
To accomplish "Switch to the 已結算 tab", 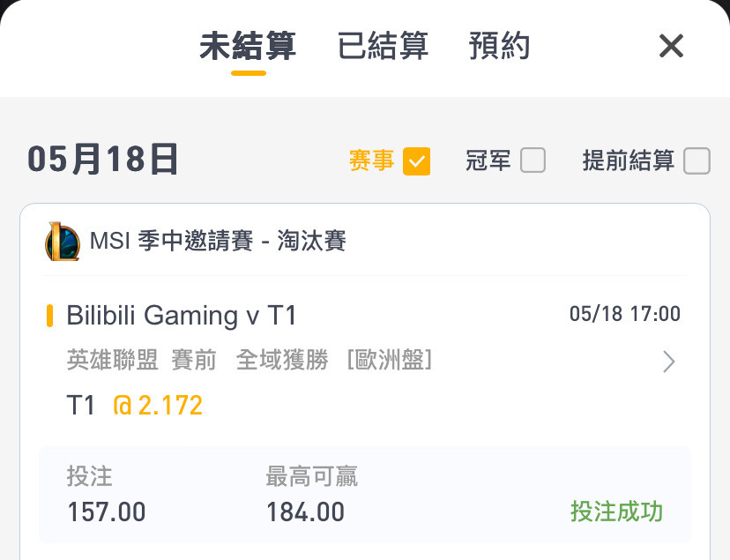I will point(383,46).
